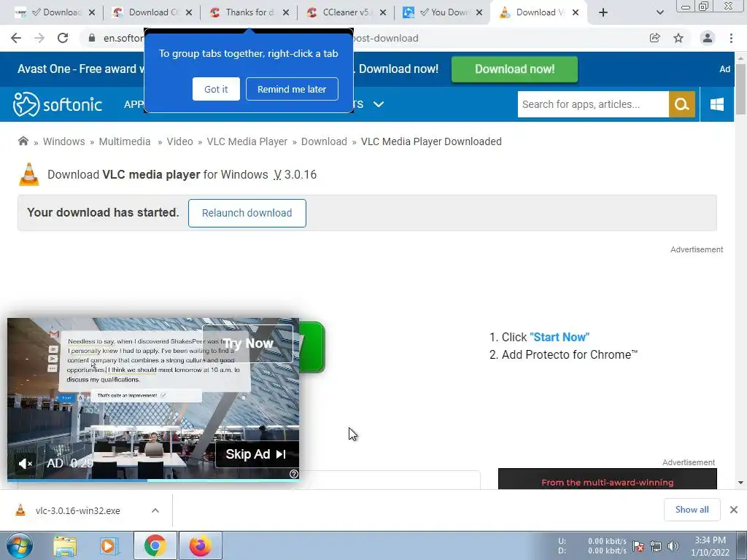
Task: Open Chrome three-dot menu
Action: pos(731,38)
